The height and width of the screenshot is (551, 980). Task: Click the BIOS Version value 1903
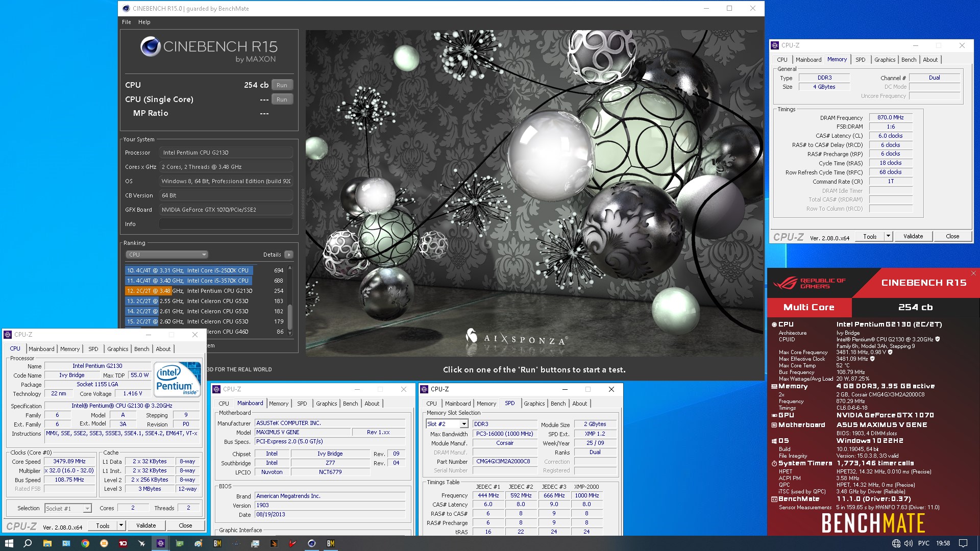[330, 505]
